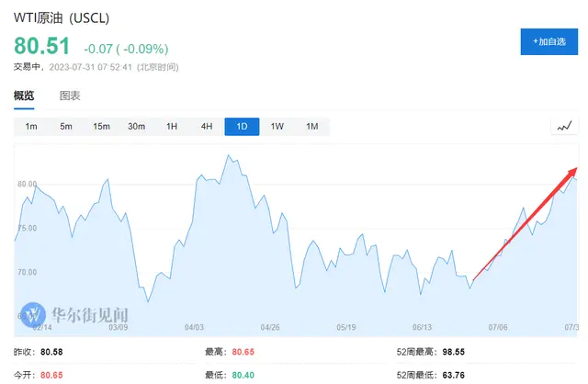The height and width of the screenshot is (384, 588).
Task: Click the 52周最高 value 98.55
Action: [453, 352]
